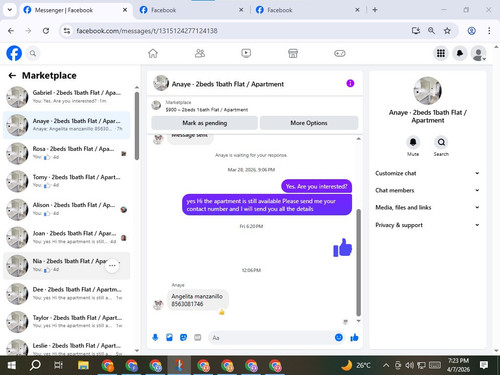500x375 pixels.
Task: Open the Gabriel conversation
Action: (x=67, y=96)
